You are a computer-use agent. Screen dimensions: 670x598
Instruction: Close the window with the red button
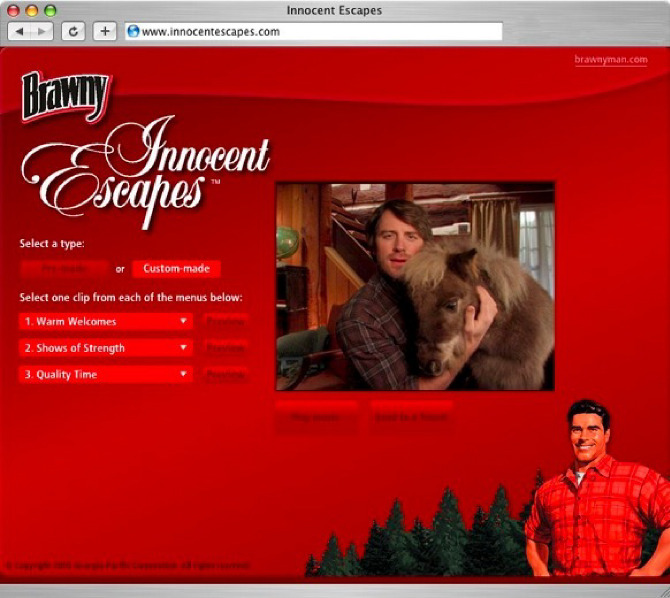pos(13,11)
